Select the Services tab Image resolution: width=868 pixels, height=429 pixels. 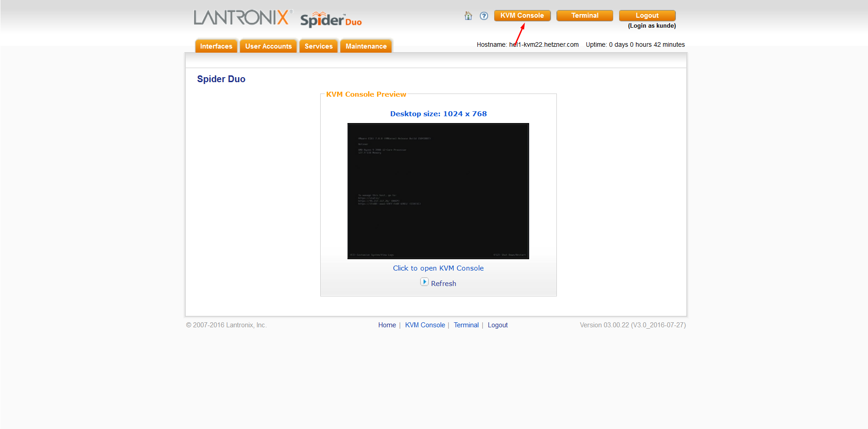(x=318, y=46)
